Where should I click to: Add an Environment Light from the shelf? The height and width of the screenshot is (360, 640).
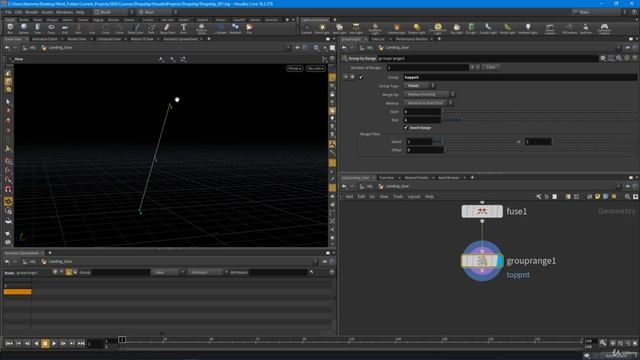(x=438, y=29)
